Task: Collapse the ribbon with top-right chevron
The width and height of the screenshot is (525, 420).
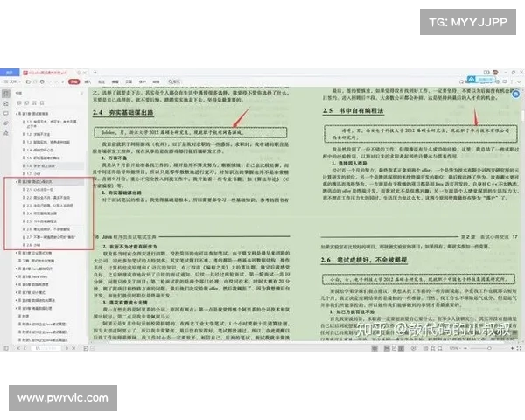Action: point(519,81)
